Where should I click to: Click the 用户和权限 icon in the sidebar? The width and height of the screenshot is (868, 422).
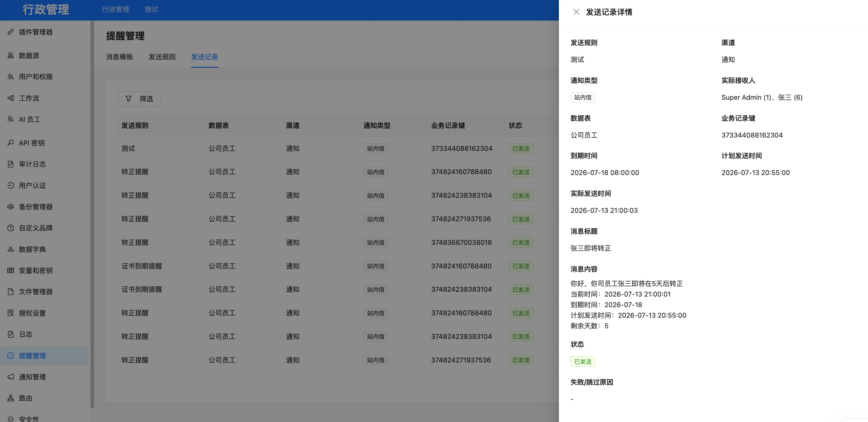[x=11, y=77]
